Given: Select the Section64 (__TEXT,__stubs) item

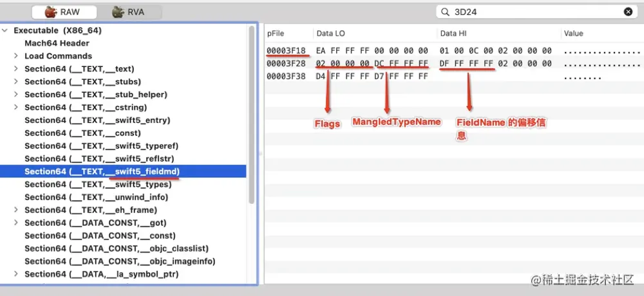Looking at the screenshot, I should pos(82,81).
